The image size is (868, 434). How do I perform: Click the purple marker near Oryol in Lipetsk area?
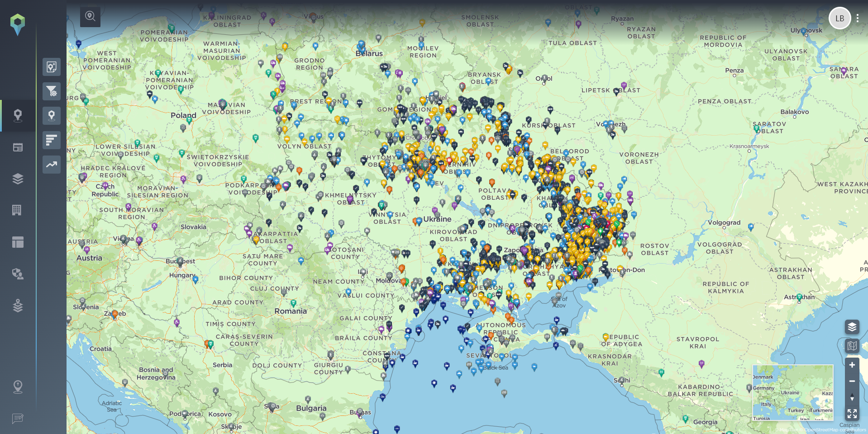[624, 85]
